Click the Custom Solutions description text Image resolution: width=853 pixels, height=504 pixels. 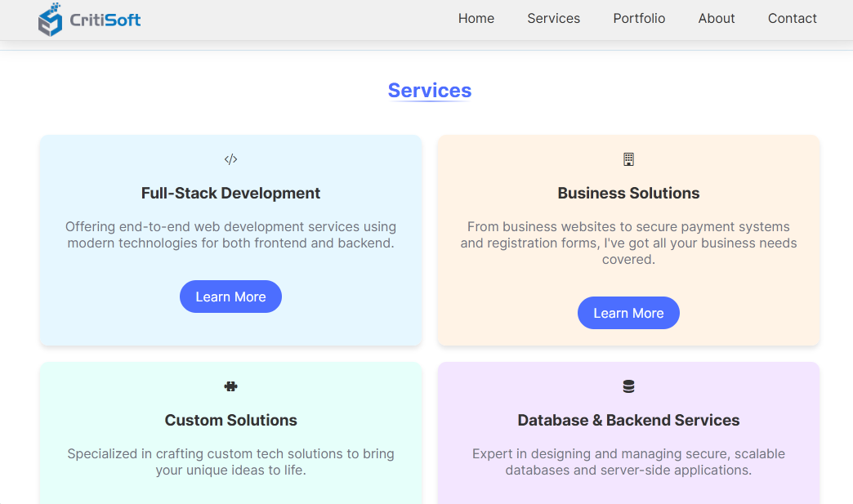[230, 462]
